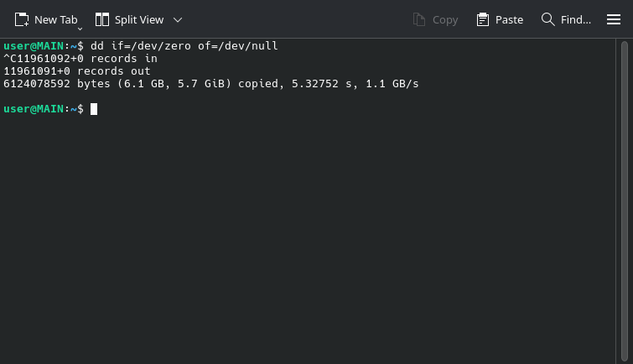Select the Split View text label
Image resolution: width=633 pixels, height=364 pixels.
139,20
